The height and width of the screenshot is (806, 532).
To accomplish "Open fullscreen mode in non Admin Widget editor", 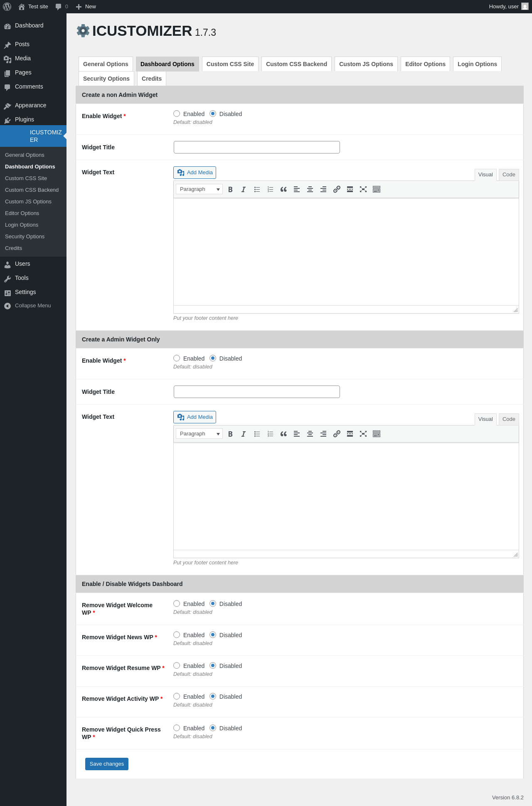I will pyautogui.click(x=363, y=189).
